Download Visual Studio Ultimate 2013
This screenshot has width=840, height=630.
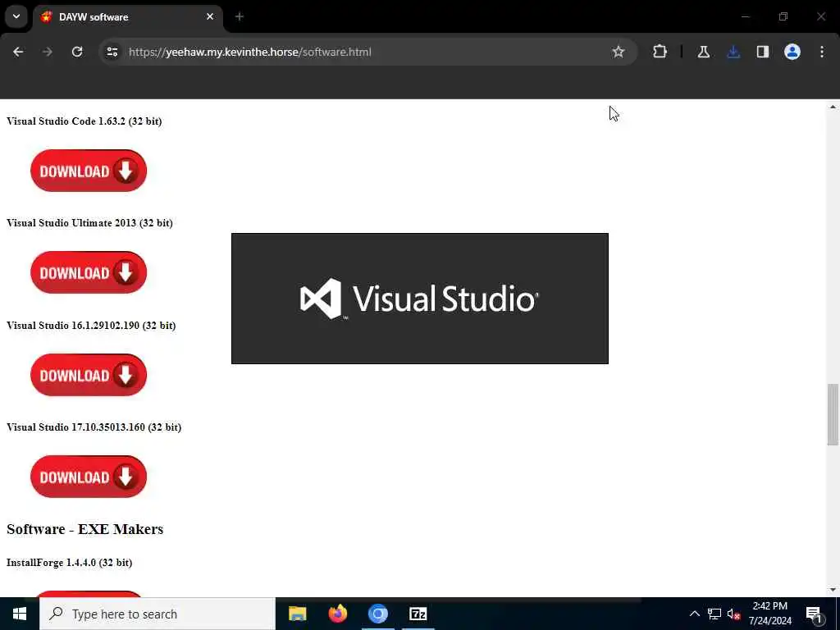coord(89,272)
